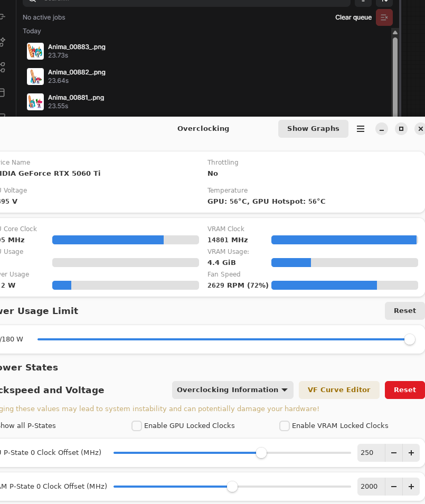The image size is (425, 504).
Task: Decrease VRAM P-State 0 clock offset with minus
Action: pos(394,487)
